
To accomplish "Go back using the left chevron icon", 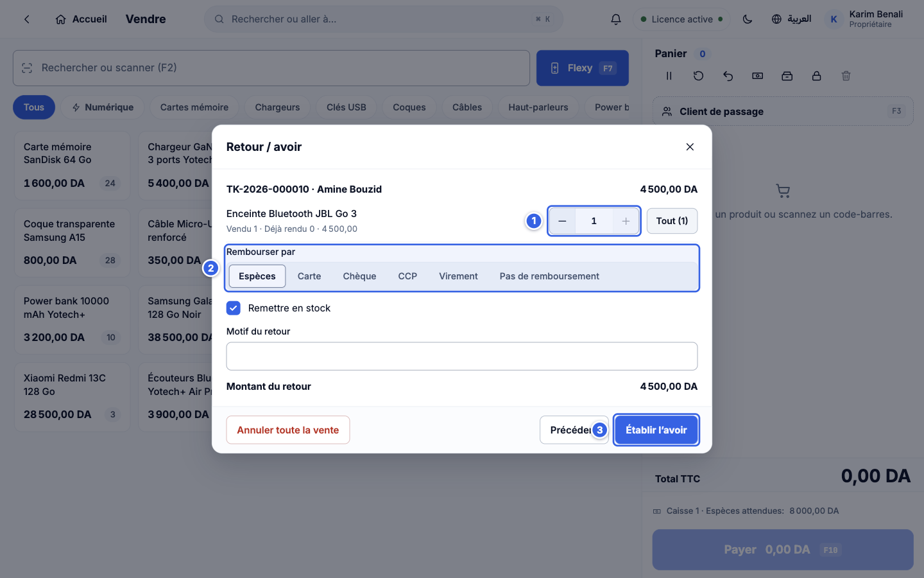I will [x=27, y=19].
